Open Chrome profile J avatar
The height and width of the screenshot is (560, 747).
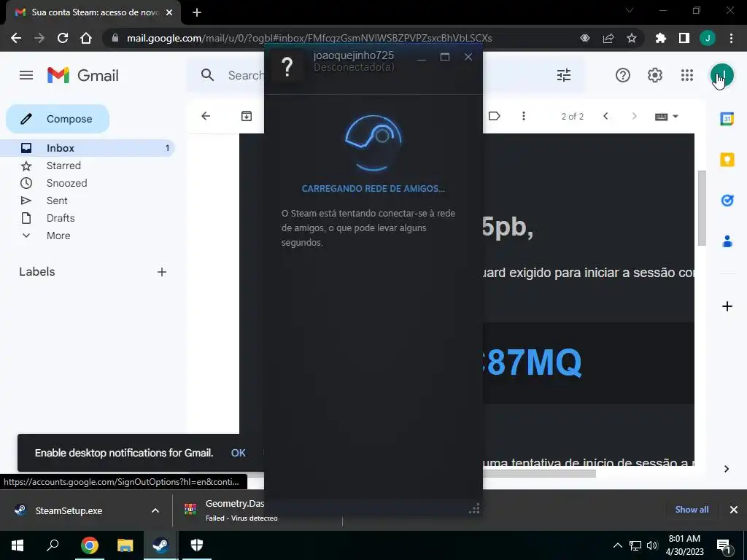(x=708, y=38)
